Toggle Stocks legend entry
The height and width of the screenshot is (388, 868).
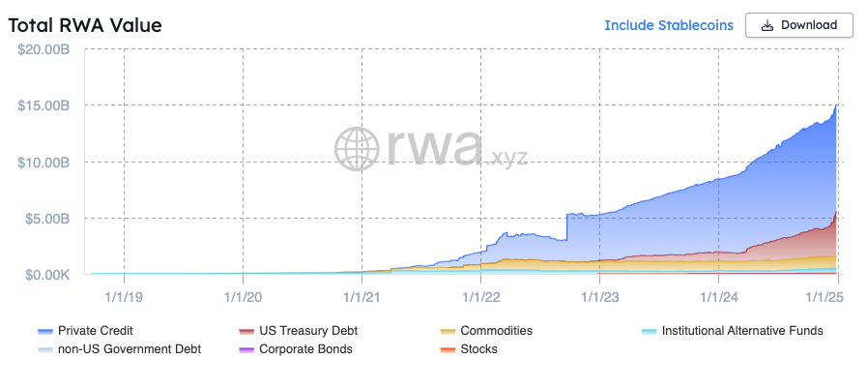point(469,349)
